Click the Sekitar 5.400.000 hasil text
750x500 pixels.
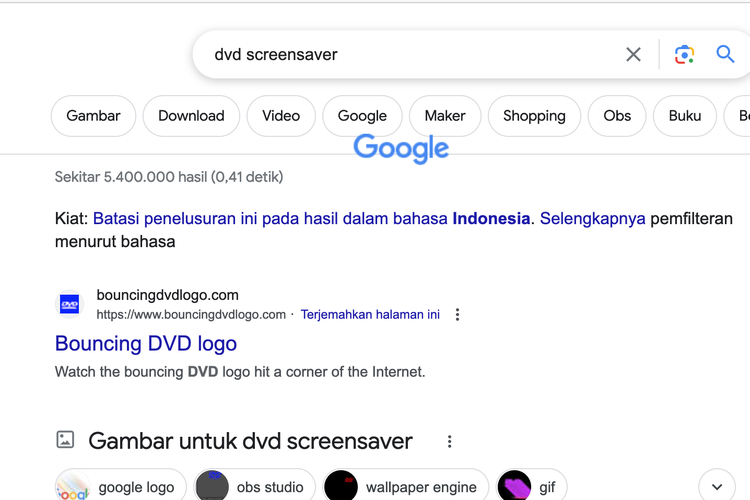tap(169, 177)
